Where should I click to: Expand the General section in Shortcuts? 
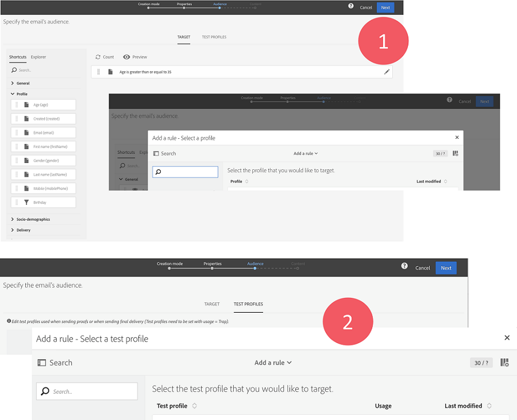(x=13, y=83)
